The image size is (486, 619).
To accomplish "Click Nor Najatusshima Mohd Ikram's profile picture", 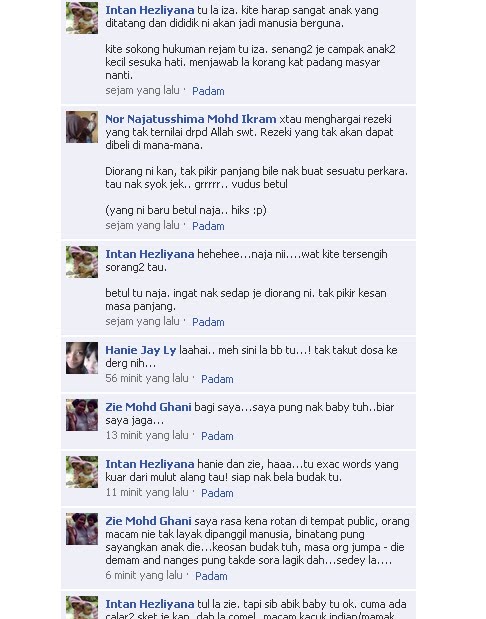I will 82,127.
